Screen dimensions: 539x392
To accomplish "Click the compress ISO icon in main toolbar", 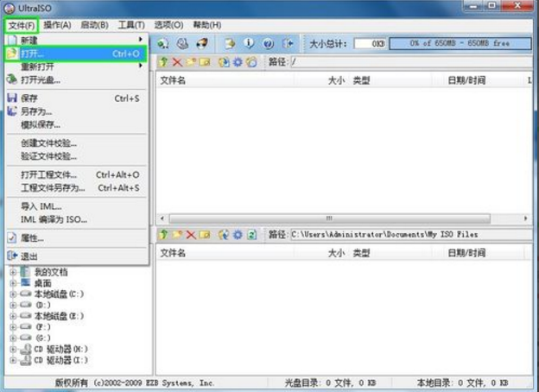I will [162, 44].
